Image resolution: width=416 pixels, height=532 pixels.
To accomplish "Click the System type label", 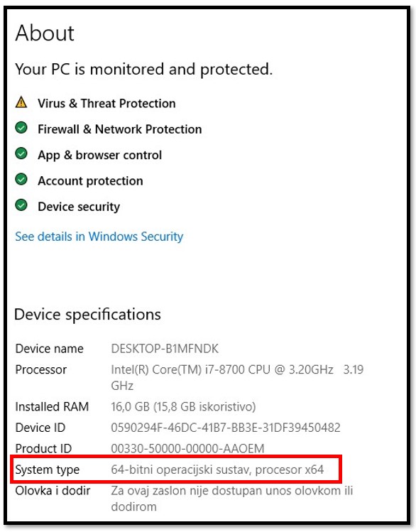I will click(x=47, y=470).
